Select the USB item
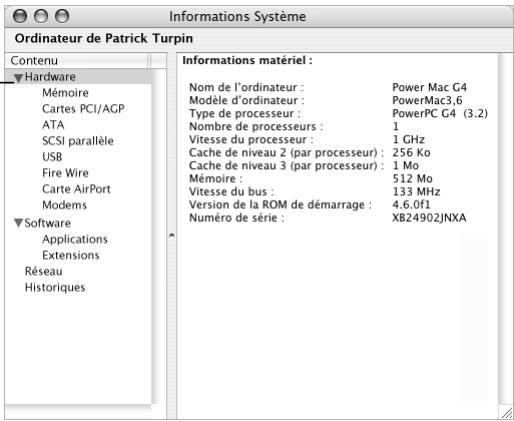514x421 pixels. click(x=52, y=157)
